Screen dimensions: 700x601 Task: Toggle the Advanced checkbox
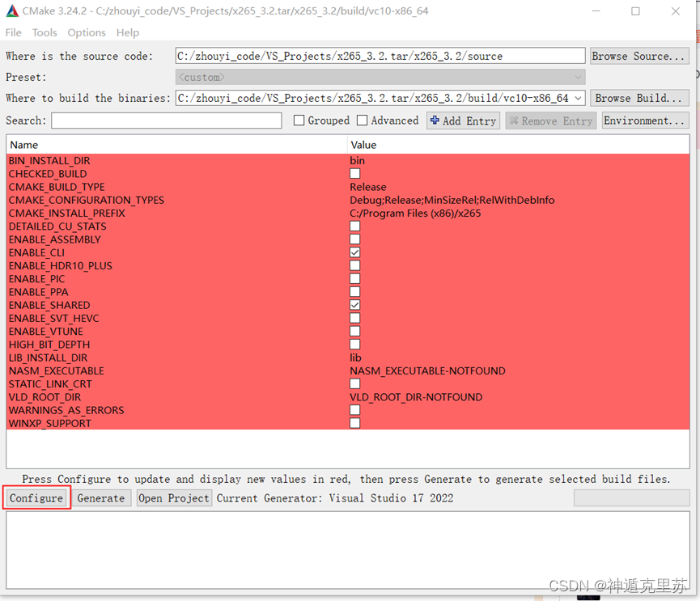click(362, 121)
